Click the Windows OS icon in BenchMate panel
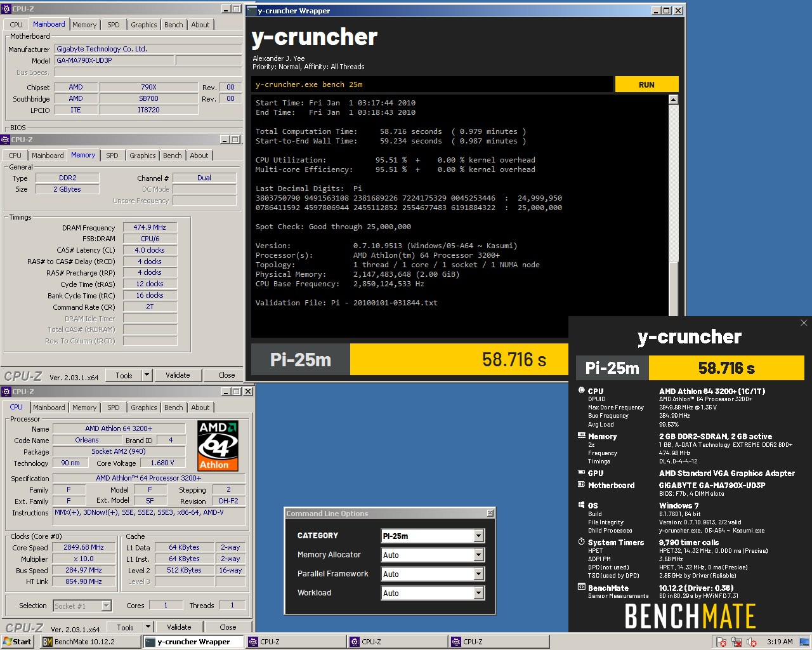The height and width of the screenshot is (650, 812). (x=581, y=505)
